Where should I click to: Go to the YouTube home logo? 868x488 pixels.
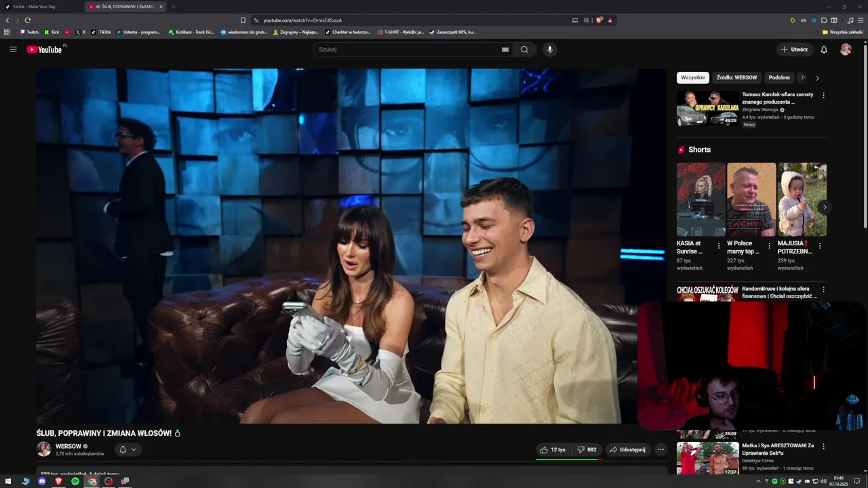click(44, 49)
